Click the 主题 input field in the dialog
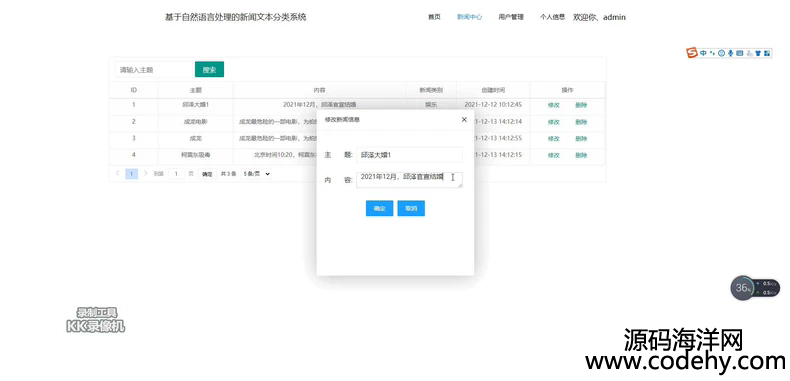The width and height of the screenshot is (790, 381). (409, 155)
